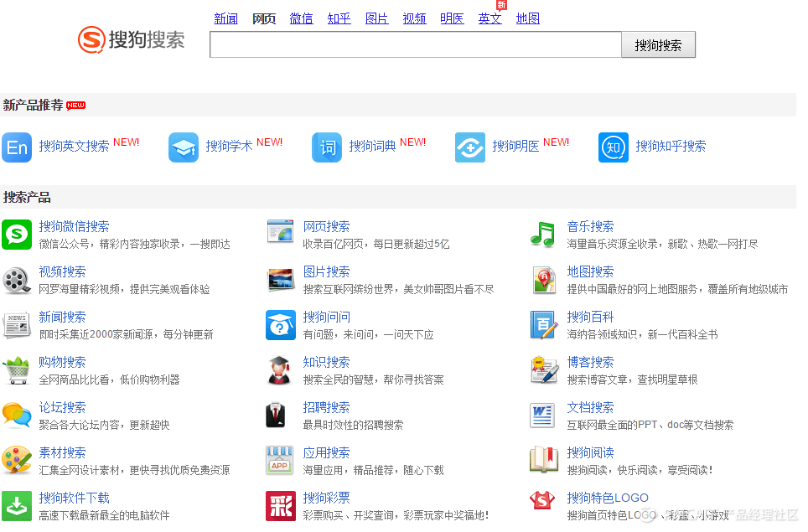Open the Sogou Mingyi medical icon
808x532 pixels.
[470, 147]
